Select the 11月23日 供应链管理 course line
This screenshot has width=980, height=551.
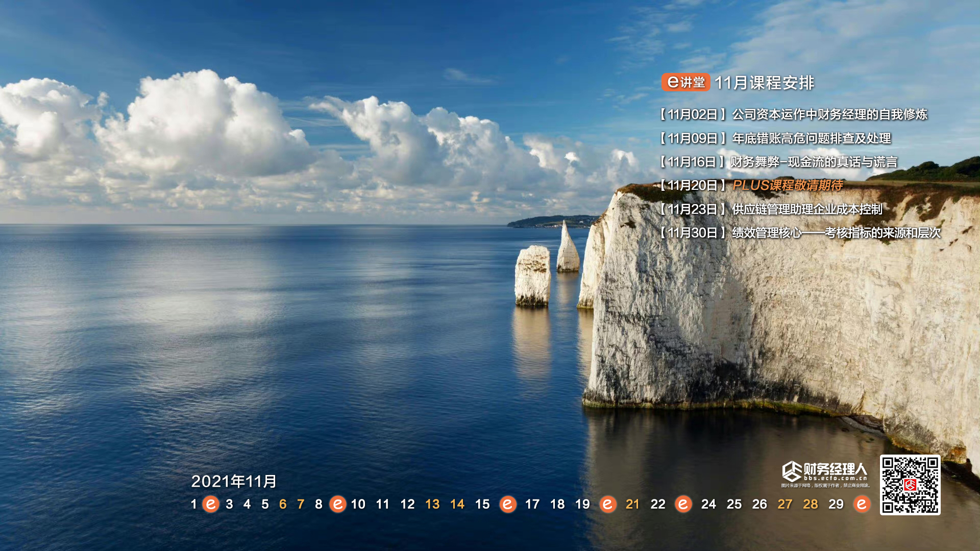coord(771,209)
